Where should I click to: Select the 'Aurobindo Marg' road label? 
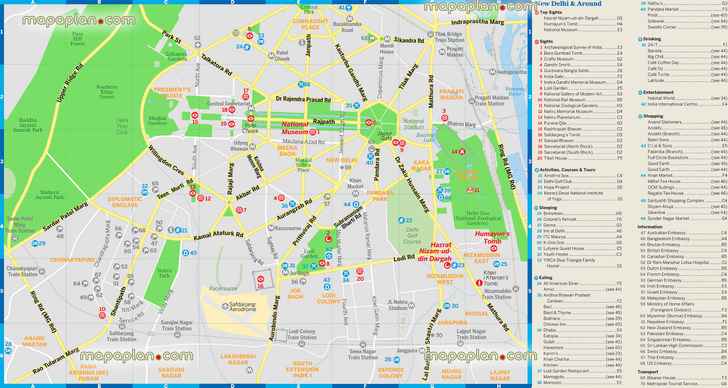click(x=274, y=319)
